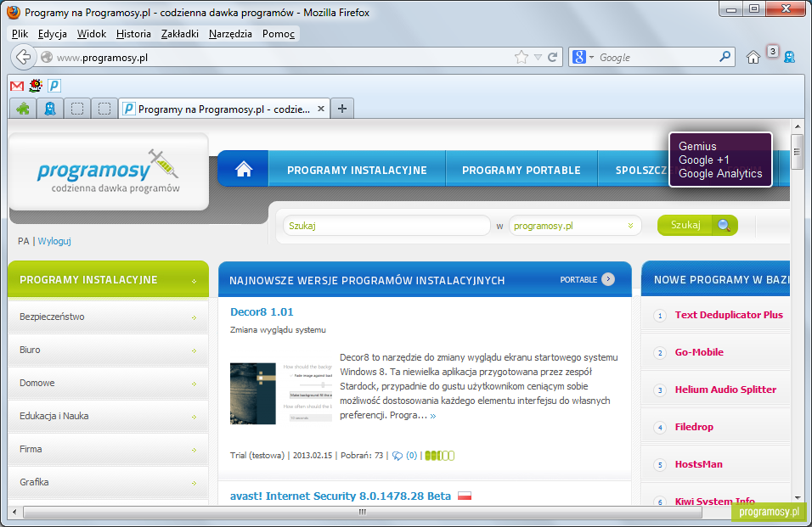The width and height of the screenshot is (812, 527).
Task: Click the magnifier in the Google search box
Action: pyautogui.click(x=725, y=56)
